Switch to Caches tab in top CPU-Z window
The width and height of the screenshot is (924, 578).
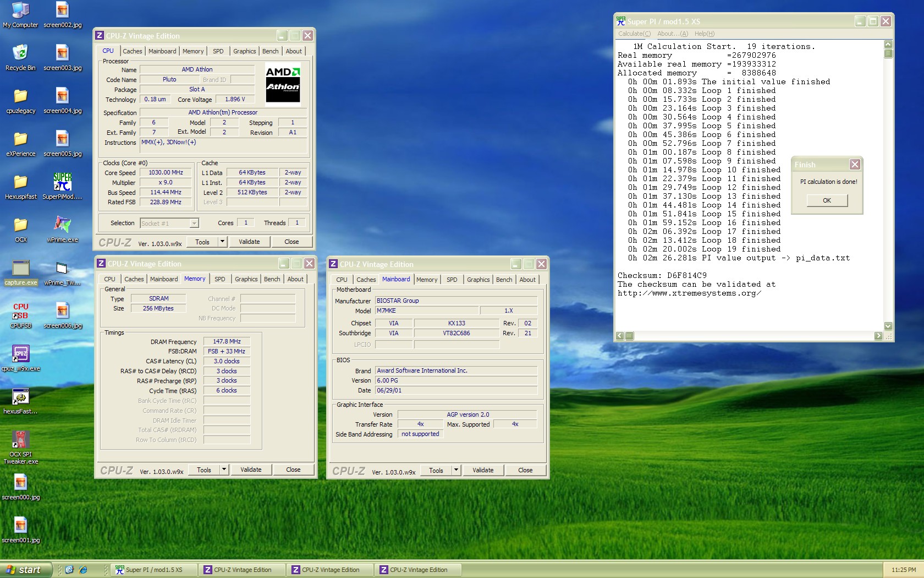(133, 51)
